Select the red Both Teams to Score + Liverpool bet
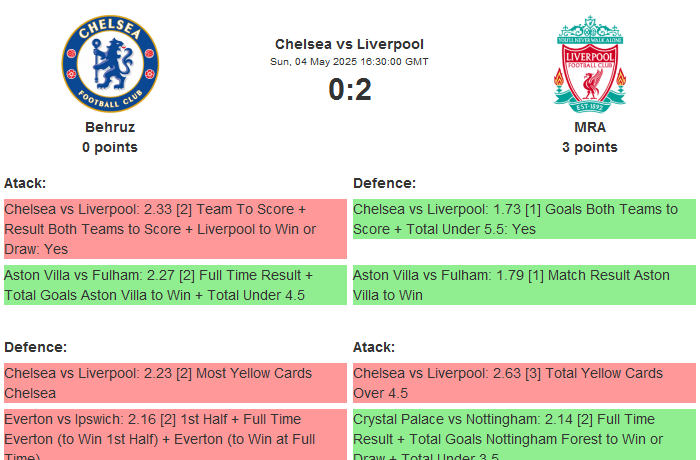This screenshot has height=460, width=700. (174, 229)
